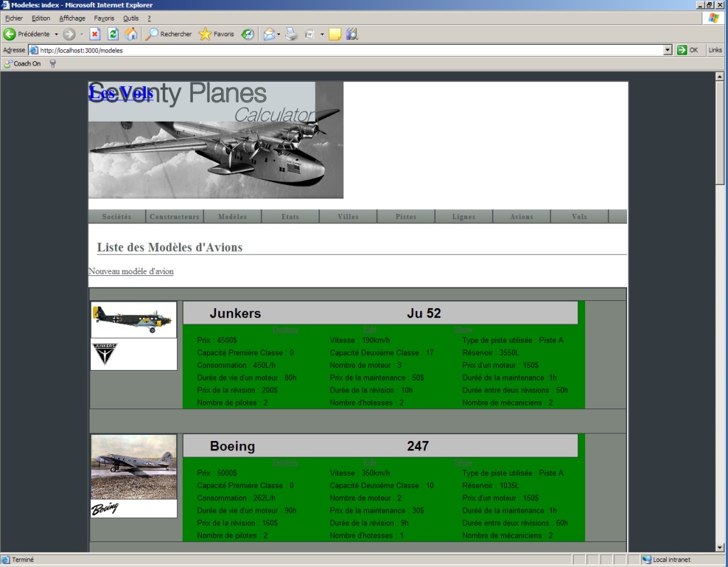This screenshot has height=567, width=728.
Task: Expand the mail button dropdown arrow
Action: [279, 34]
